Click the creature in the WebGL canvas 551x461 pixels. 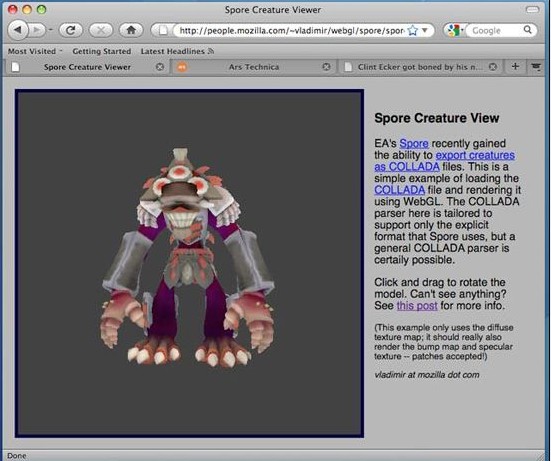[188, 258]
